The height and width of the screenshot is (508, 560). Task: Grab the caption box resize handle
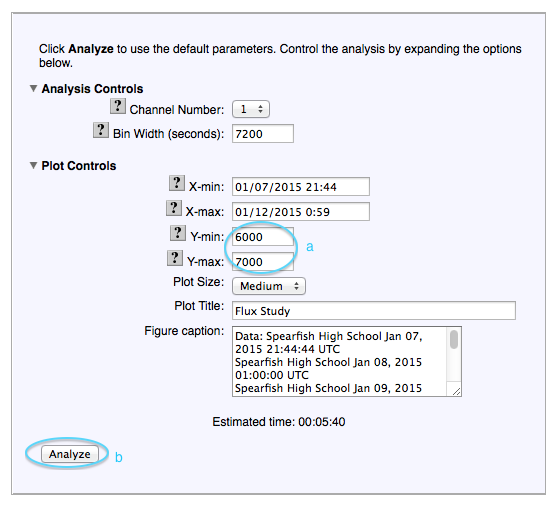[x=456, y=392]
